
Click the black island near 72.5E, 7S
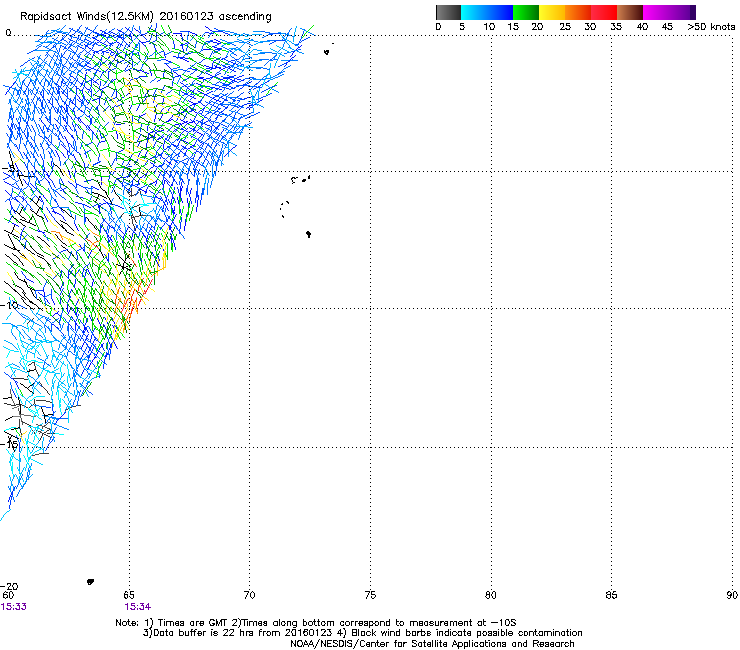pyautogui.click(x=309, y=234)
